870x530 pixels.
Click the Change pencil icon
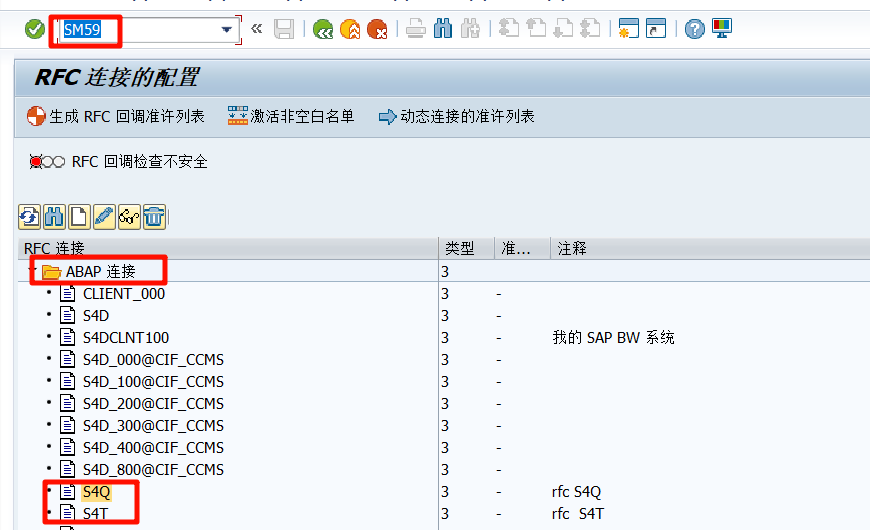pyautogui.click(x=104, y=217)
